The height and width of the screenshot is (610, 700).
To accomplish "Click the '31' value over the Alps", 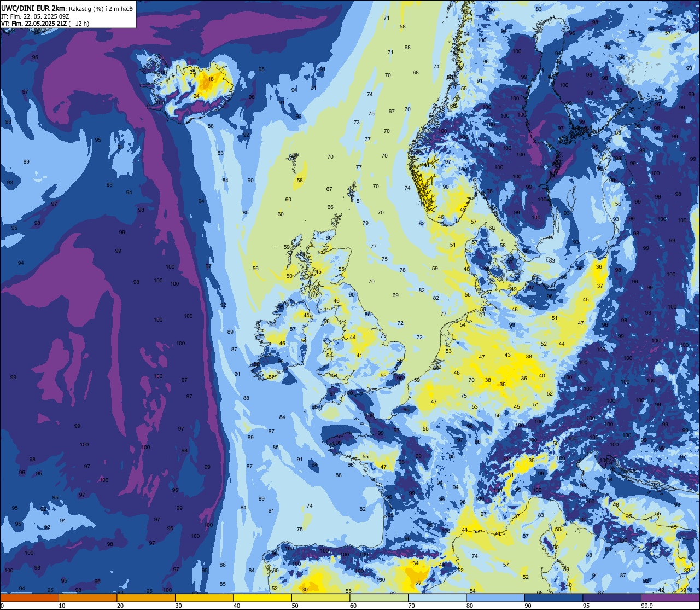I will pyautogui.click(x=511, y=475).
